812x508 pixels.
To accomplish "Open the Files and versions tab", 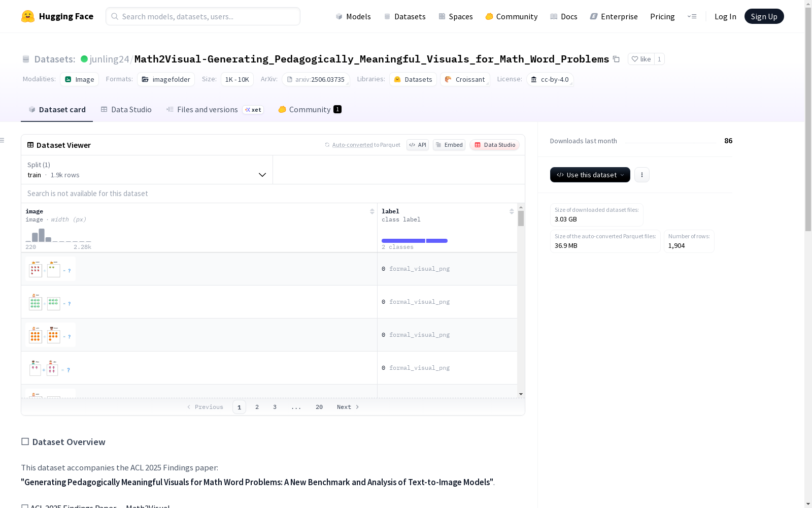I will [215, 110].
